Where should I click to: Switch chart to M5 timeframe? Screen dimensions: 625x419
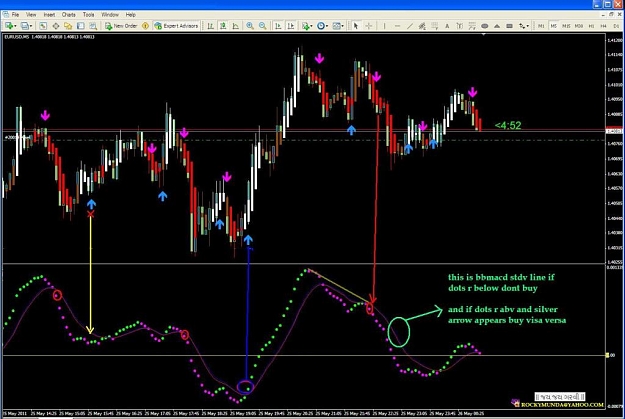554,26
